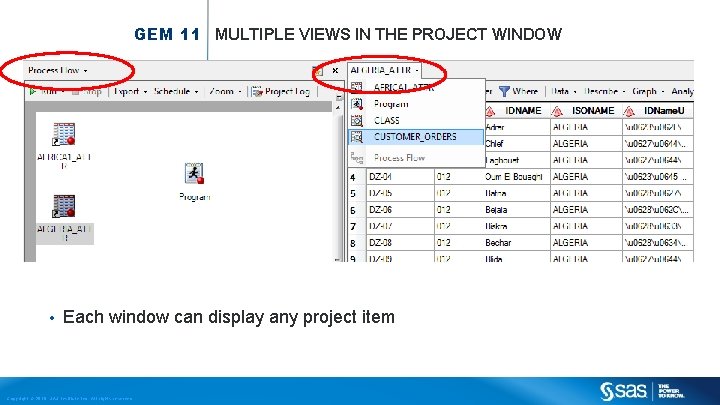The width and height of the screenshot is (720, 405).
Task: Click cell DZ-04
Action: [x=400, y=177]
